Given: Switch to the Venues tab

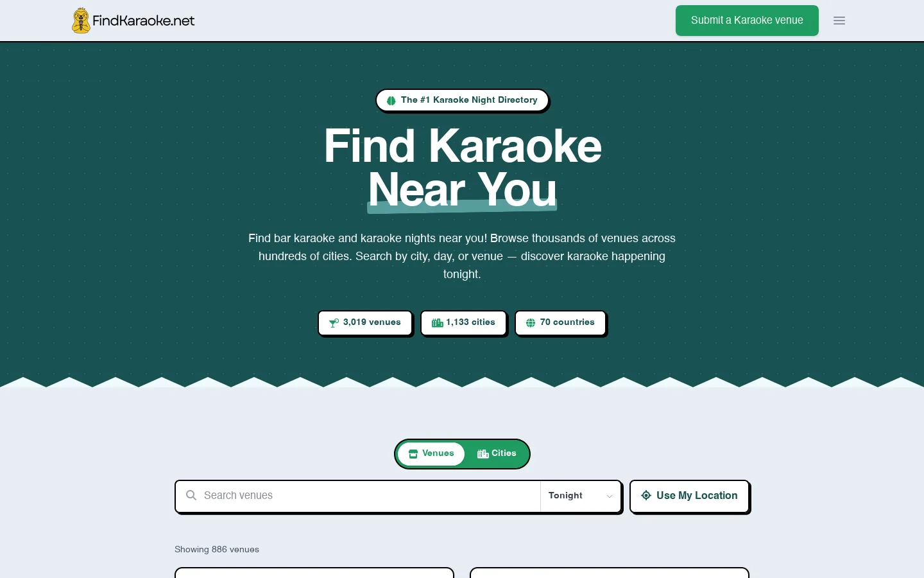Looking at the screenshot, I should 431,454.
